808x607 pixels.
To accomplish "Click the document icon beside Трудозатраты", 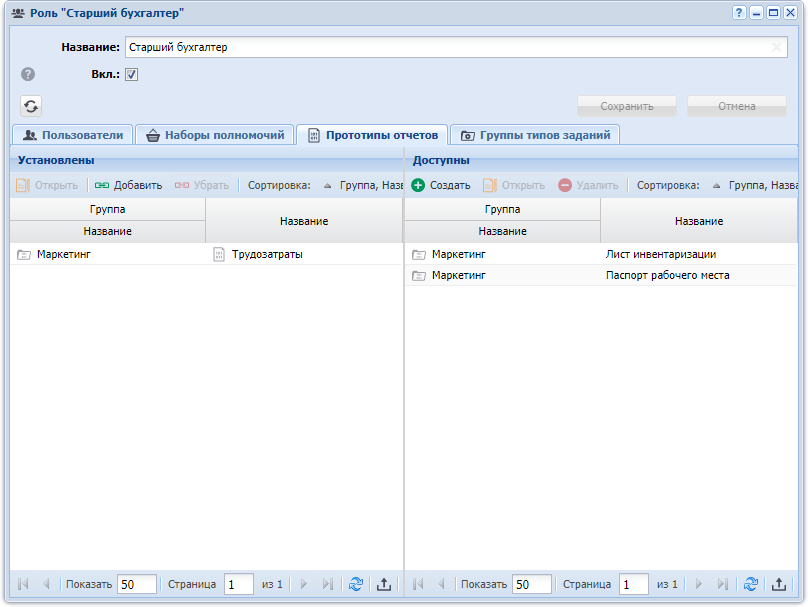I will click(x=219, y=255).
